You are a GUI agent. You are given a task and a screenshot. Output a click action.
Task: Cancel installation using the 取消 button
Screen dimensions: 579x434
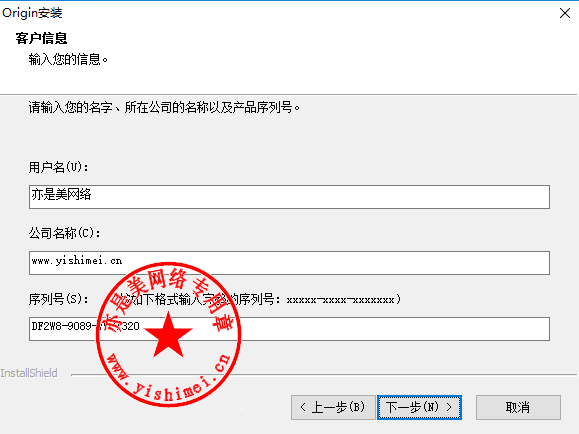518,407
